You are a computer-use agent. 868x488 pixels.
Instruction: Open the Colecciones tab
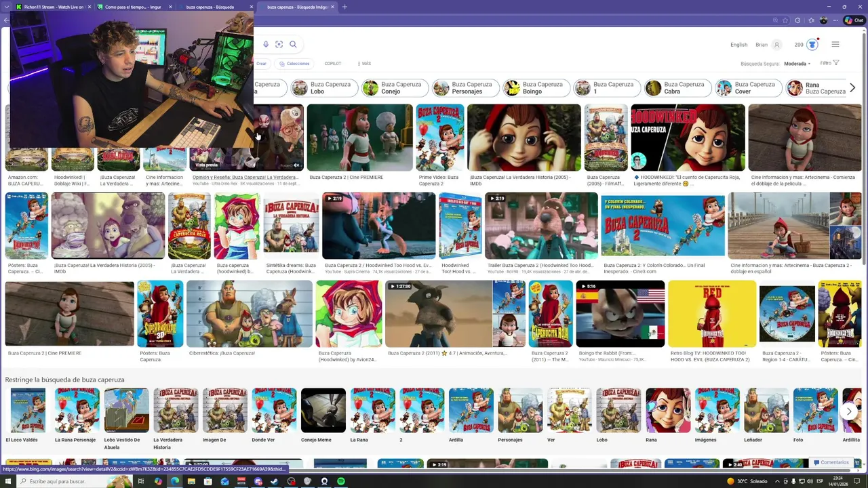(x=294, y=64)
